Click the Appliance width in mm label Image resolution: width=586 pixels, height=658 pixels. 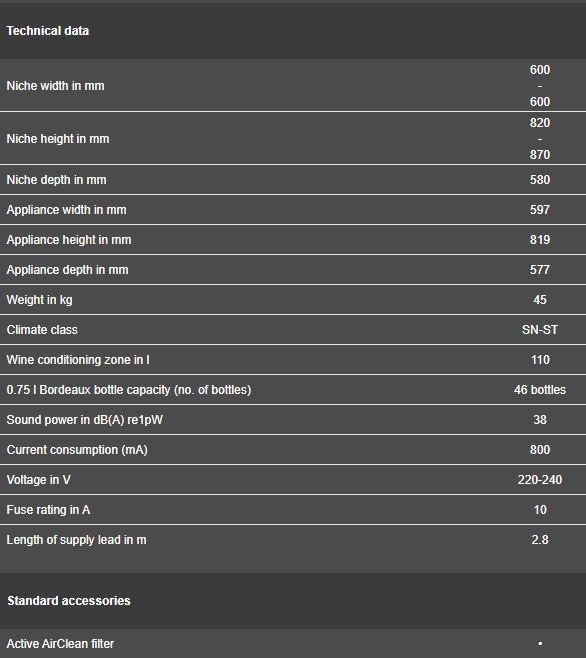pyautogui.click(x=66, y=210)
